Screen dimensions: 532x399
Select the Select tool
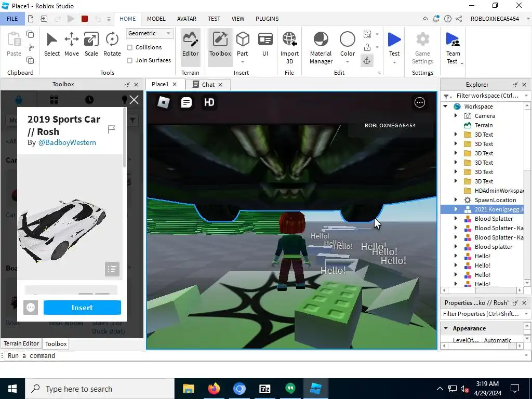coord(52,45)
